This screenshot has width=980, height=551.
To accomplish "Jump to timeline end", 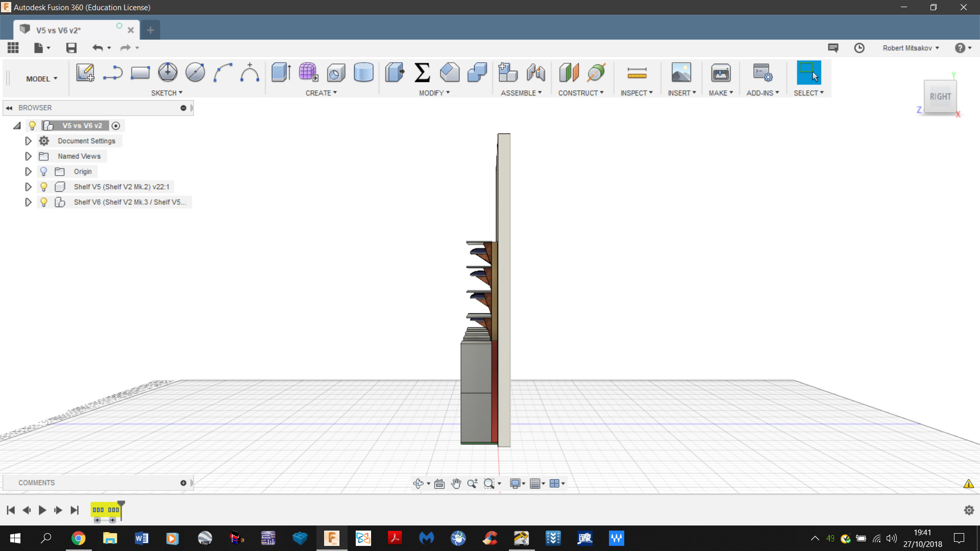I will pos(75,510).
